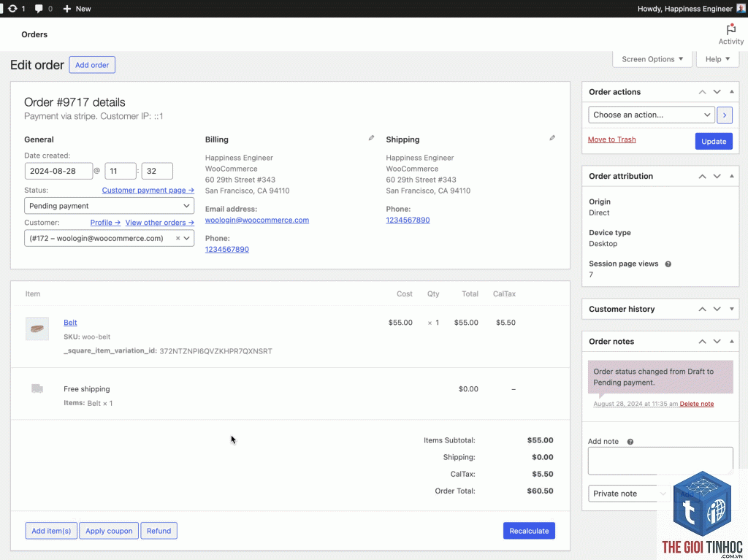Open the Belt product link
Image resolution: width=748 pixels, height=560 pixels.
click(x=70, y=323)
